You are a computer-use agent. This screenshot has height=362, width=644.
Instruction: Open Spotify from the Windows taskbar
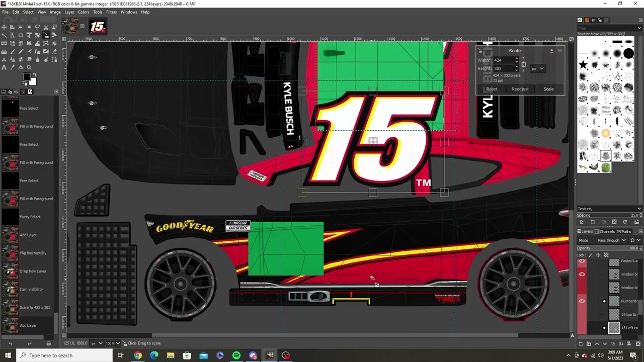tap(236, 355)
